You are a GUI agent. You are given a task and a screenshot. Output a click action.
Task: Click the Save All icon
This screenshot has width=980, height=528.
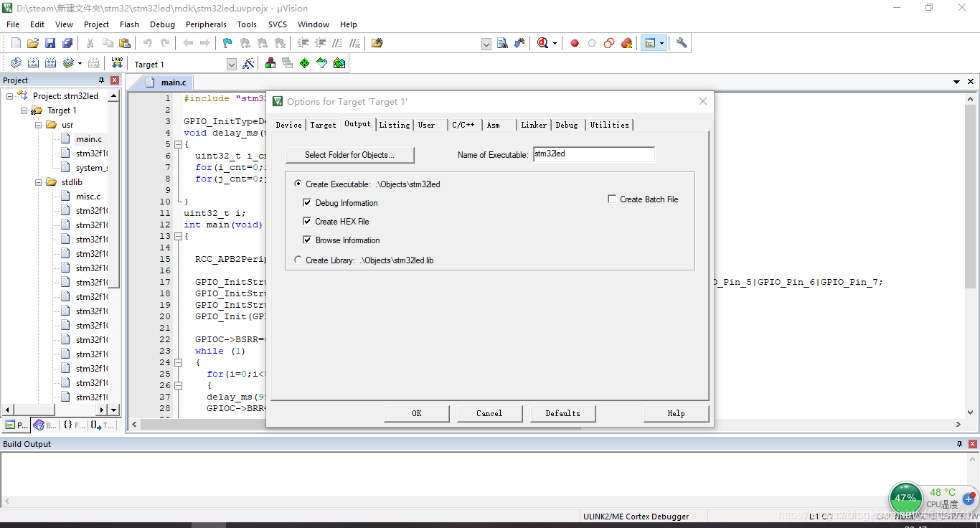tap(67, 43)
